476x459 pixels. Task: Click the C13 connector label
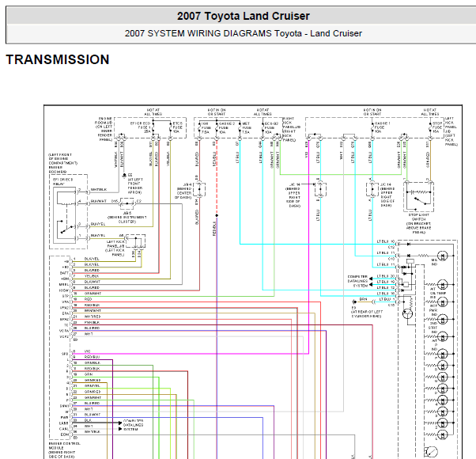tap(391, 259)
